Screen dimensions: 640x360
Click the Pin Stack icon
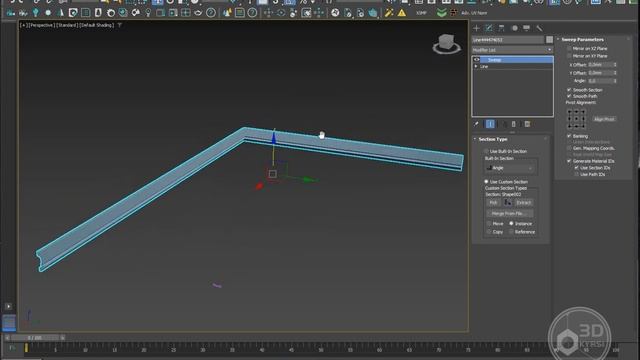pos(476,124)
